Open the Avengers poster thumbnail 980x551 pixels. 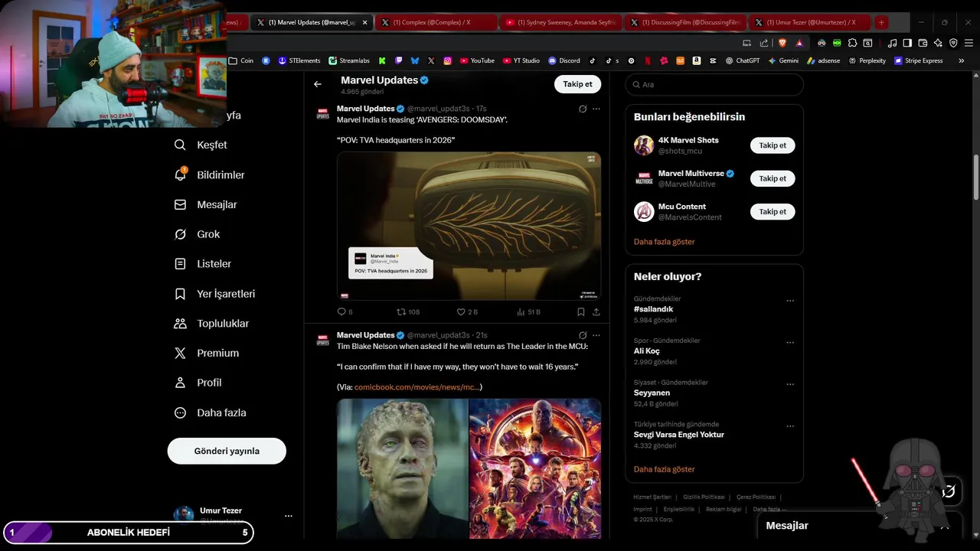click(x=535, y=468)
